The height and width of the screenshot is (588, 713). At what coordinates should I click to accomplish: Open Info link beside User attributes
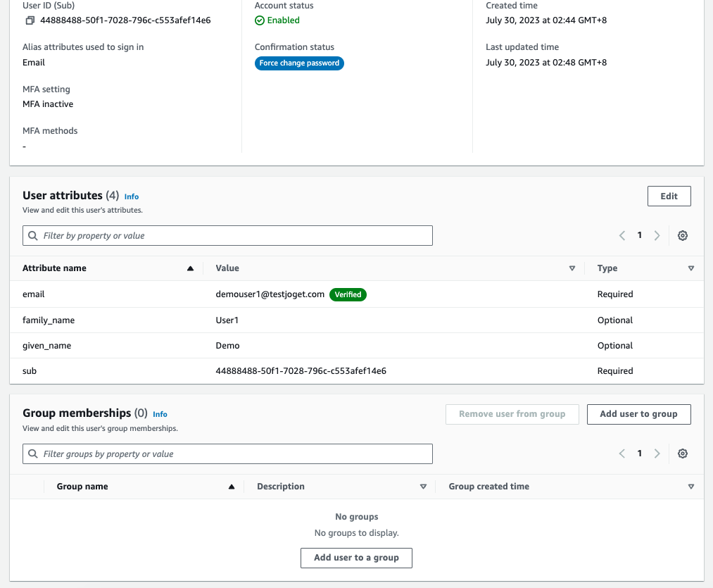point(132,196)
